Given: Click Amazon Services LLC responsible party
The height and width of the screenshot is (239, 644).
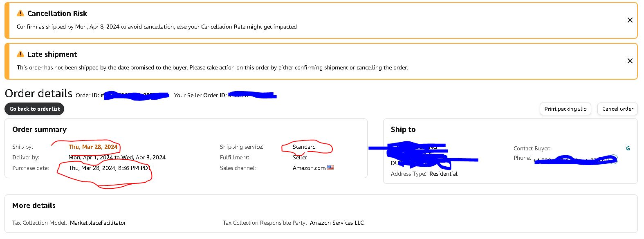Looking at the screenshot, I should 337,223.
